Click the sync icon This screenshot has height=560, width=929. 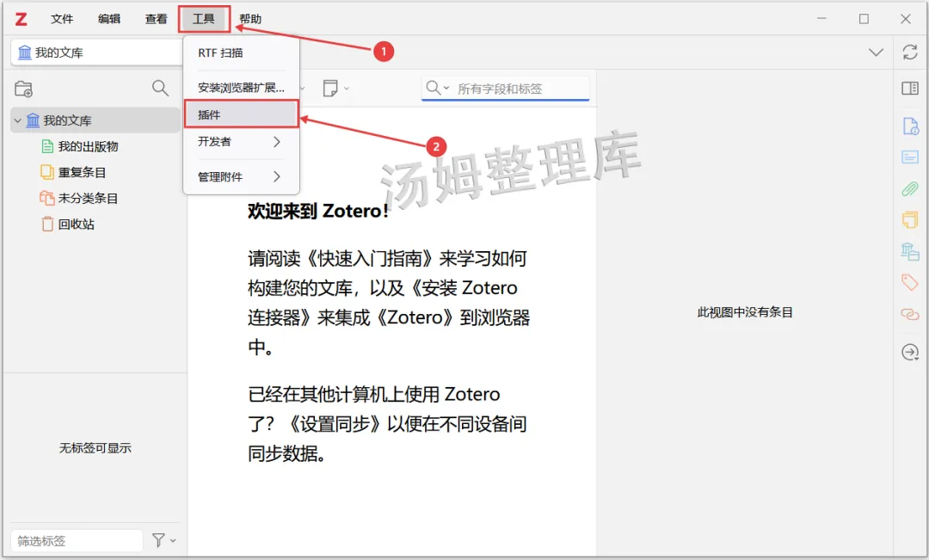[910, 52]
